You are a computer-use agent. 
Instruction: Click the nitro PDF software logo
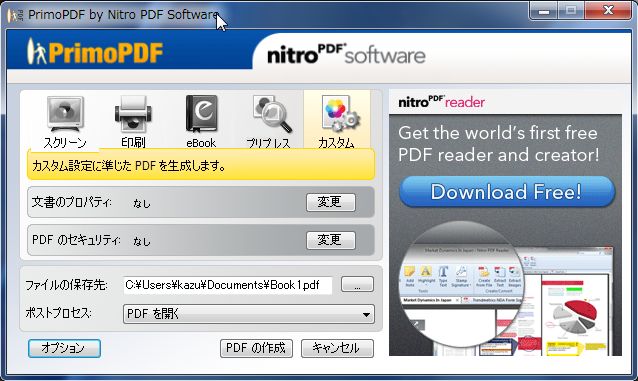point(346,54)
